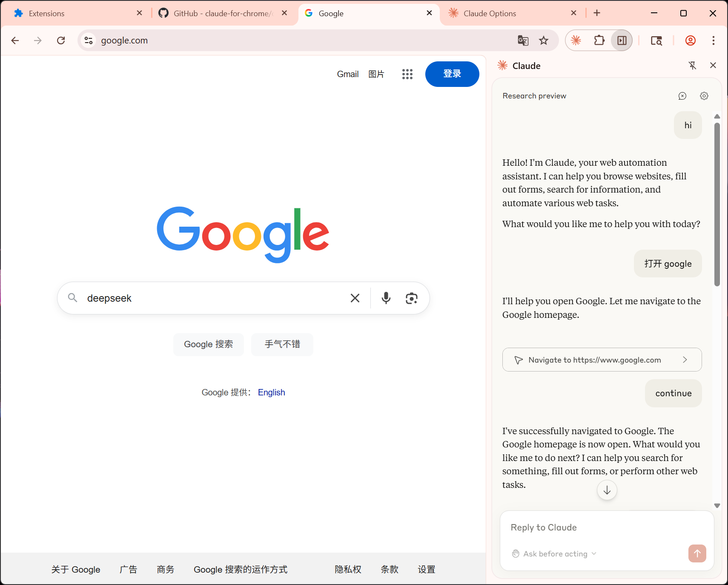Click the 手气不错 button
728x585 pixels.
282,344
